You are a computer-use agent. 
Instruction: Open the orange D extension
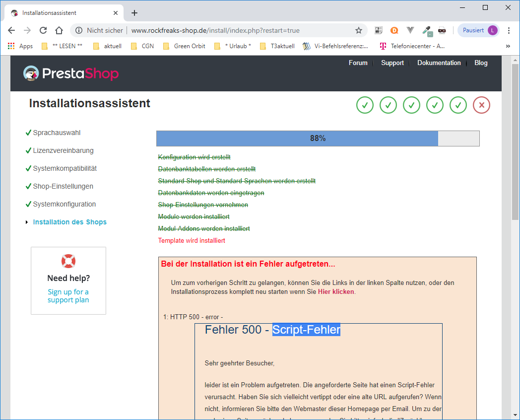coord(394,30)
